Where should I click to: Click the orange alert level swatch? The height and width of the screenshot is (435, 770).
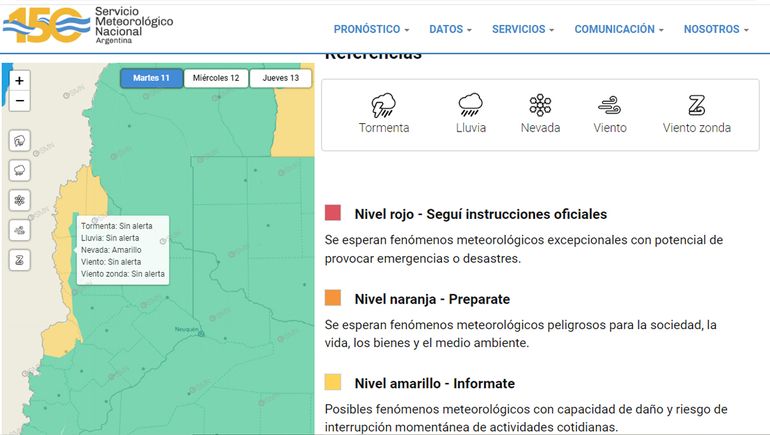pos(333,298)
